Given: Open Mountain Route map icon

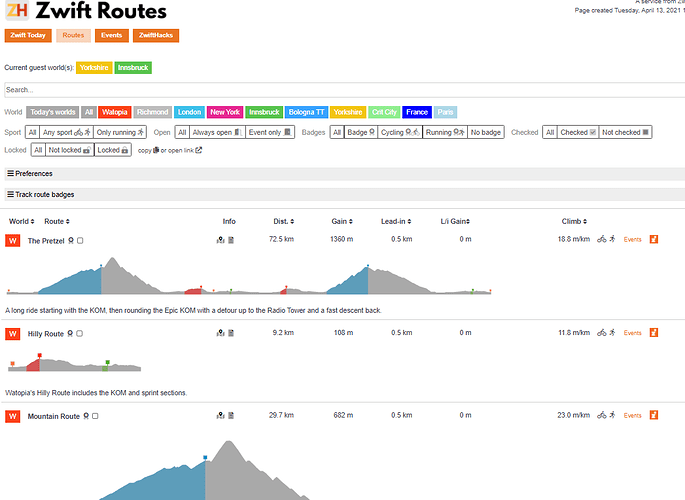Looking at the screenshot, I should click(220, 415).
